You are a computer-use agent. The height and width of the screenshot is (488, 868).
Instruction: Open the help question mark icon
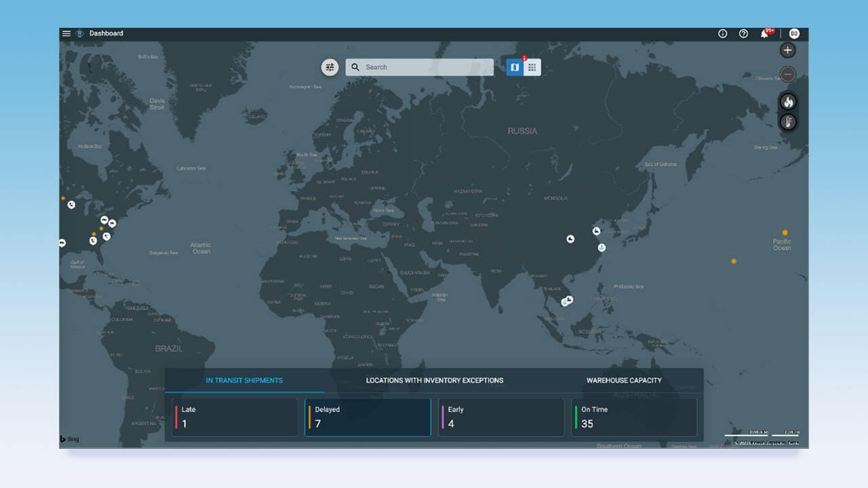click(x=743, y=34)
